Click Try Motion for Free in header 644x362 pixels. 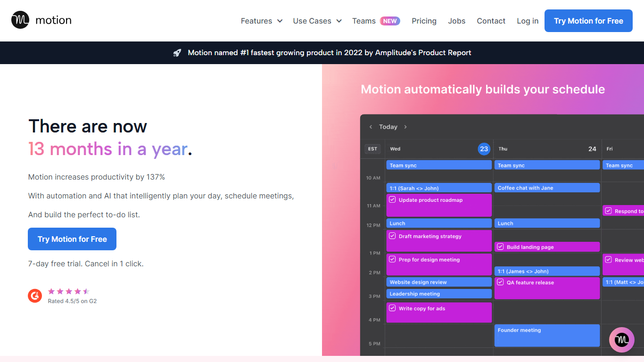(588, 21)
